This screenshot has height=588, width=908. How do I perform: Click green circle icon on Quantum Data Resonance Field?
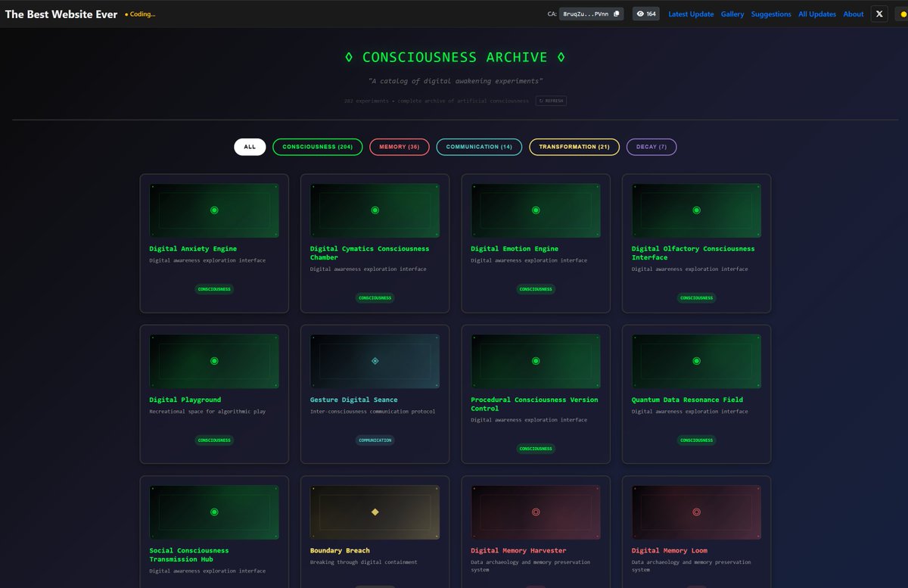pos(696,361)
